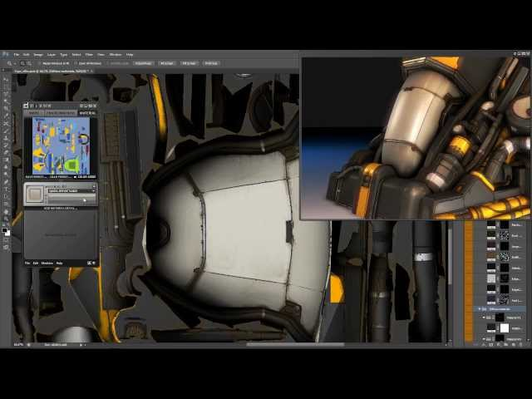Viewport: 532px width, 399px height.
Task: Choose the Eraser tool
Action: click(6, 160)
